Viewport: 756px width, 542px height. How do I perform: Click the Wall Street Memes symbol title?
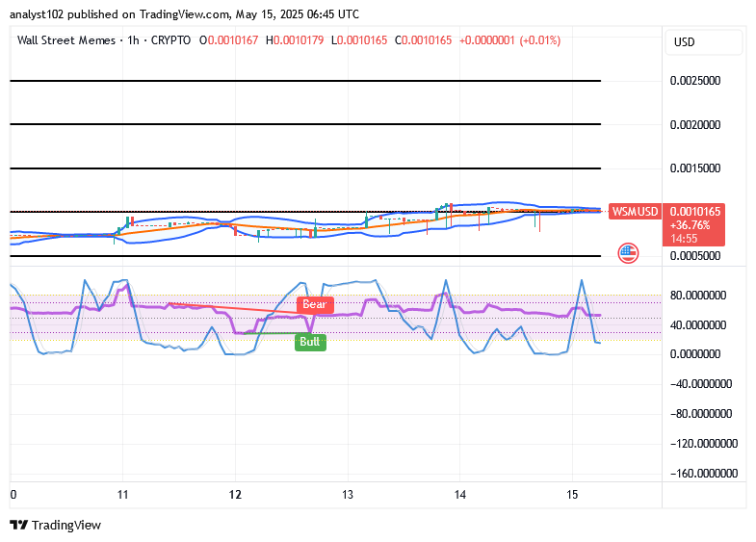66,40
